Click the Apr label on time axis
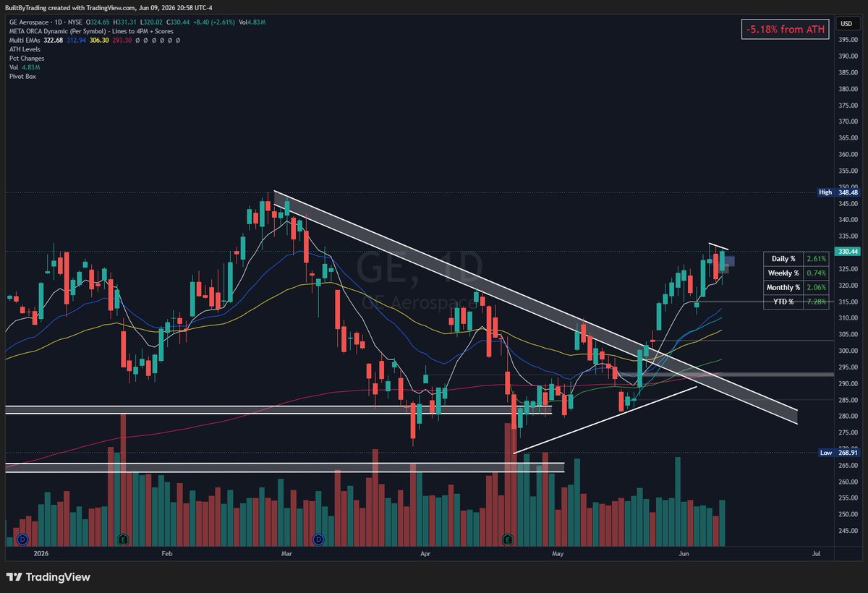 click(425, 554)
